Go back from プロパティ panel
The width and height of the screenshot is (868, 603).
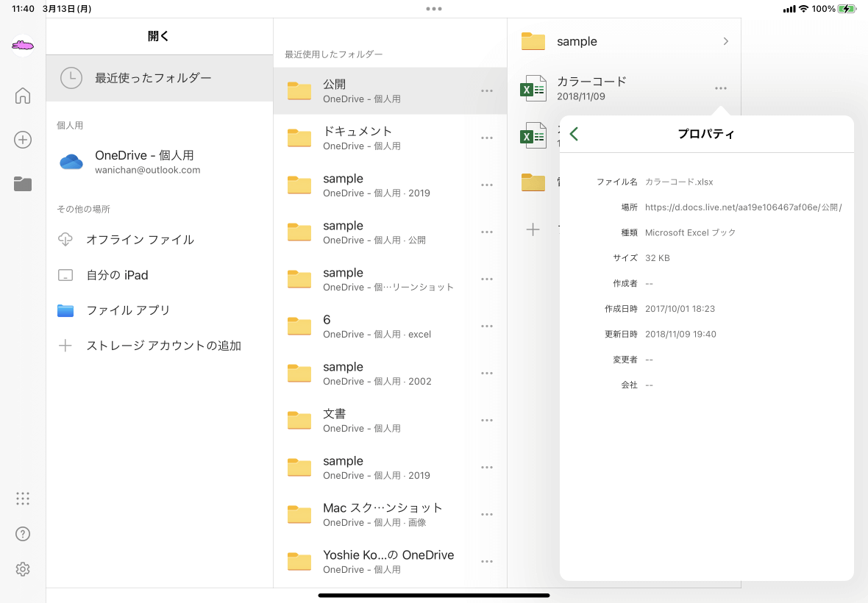pyautogui.click(x=574, y=134)
